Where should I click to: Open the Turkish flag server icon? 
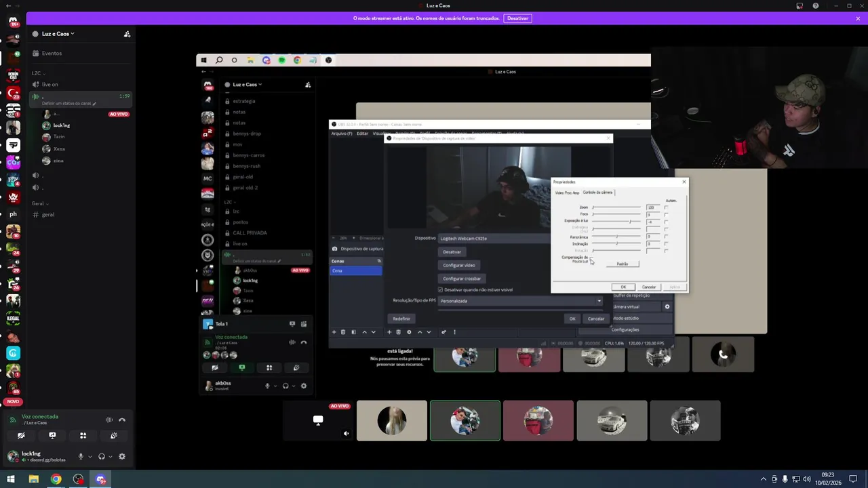tap(13, 92)
